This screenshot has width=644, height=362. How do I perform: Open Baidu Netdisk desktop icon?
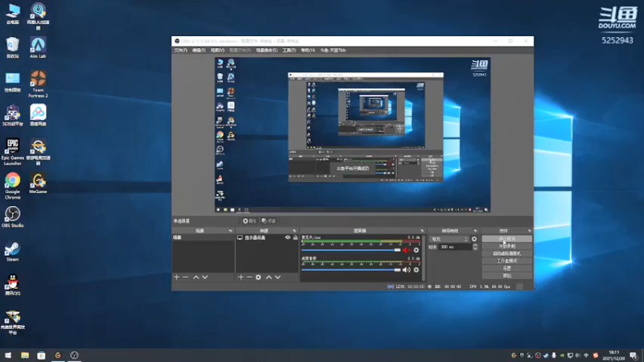(38, 115)
